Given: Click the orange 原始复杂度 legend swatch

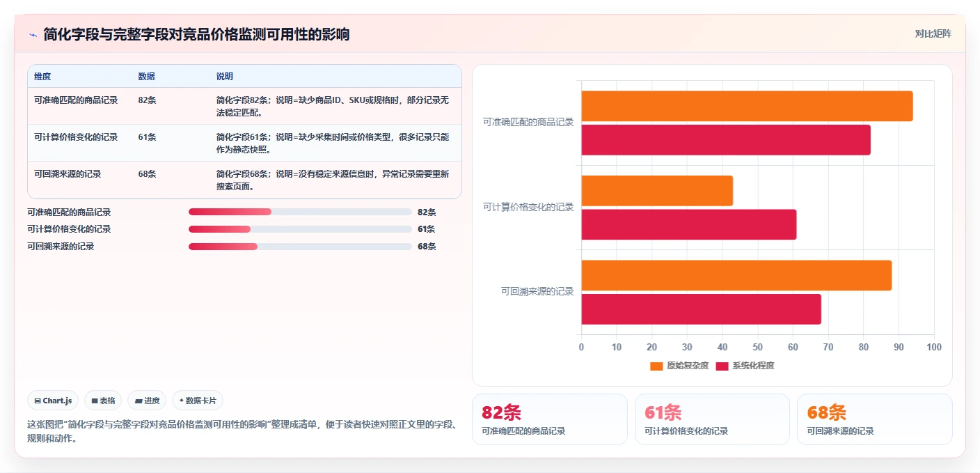Looking at the screenshot, I should (656, 366).
